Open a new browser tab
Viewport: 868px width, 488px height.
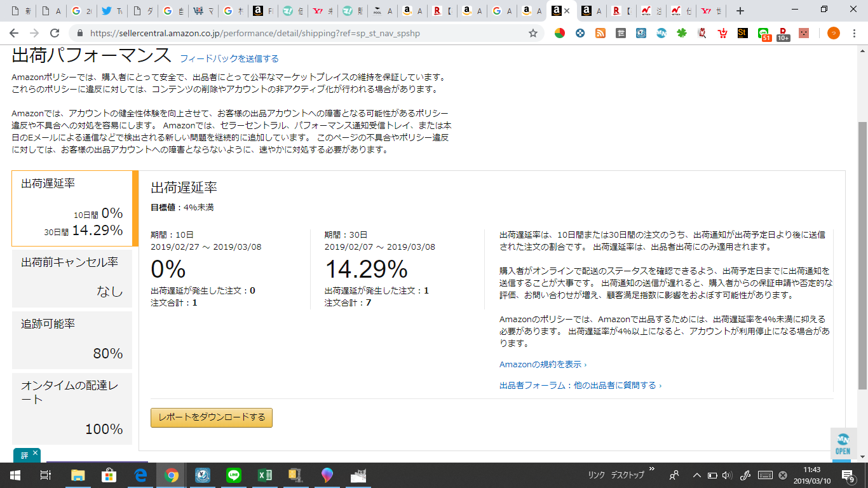click(740, 11)
